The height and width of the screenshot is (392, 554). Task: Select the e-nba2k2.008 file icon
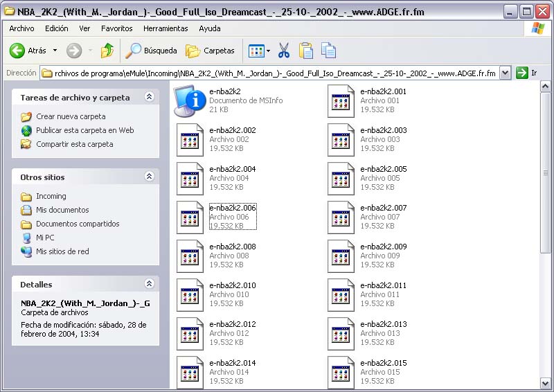point(190,256)
